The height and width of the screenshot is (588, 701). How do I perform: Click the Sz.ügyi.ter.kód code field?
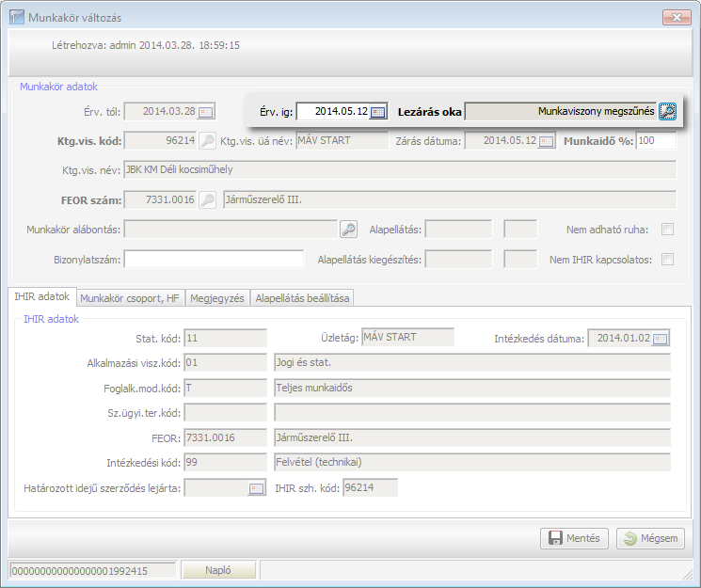click(226, 413)
